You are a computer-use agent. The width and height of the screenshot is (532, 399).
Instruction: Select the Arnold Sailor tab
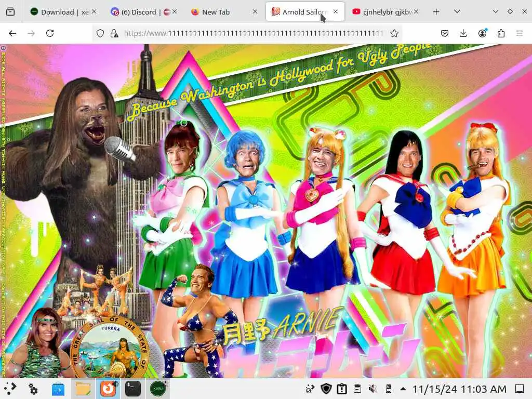(300, 12)
